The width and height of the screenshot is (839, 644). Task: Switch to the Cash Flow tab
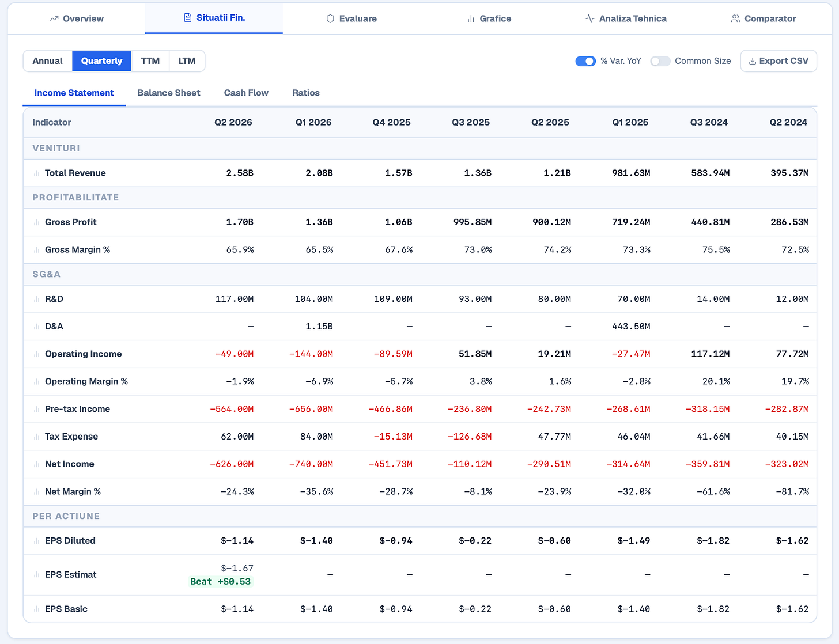click(x=246, y=93)
